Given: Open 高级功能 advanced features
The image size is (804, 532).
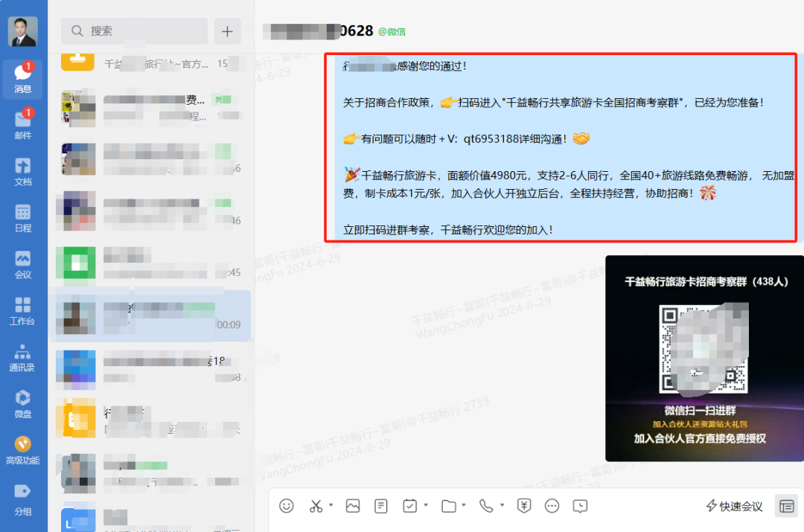Looking at the screenshot, I should [x=23, y=450].
